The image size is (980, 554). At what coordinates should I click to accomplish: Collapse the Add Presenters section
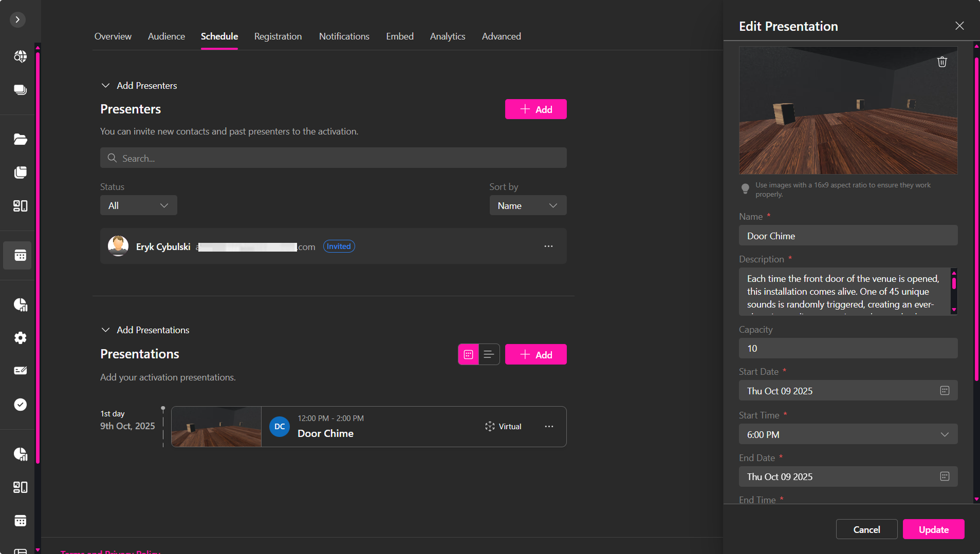(106, 86)
